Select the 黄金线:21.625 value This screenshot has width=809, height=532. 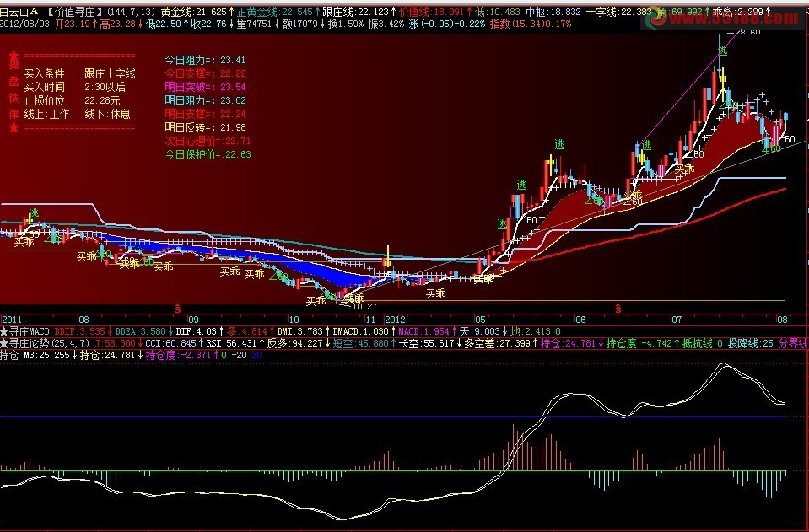click(193, 11)
